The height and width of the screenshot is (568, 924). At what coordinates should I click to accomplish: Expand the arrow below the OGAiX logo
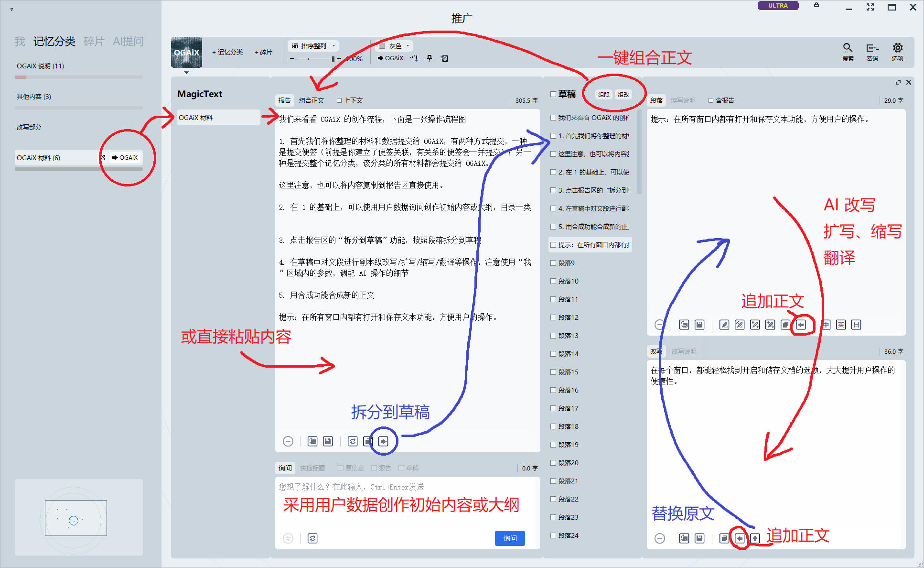[186, 73]
